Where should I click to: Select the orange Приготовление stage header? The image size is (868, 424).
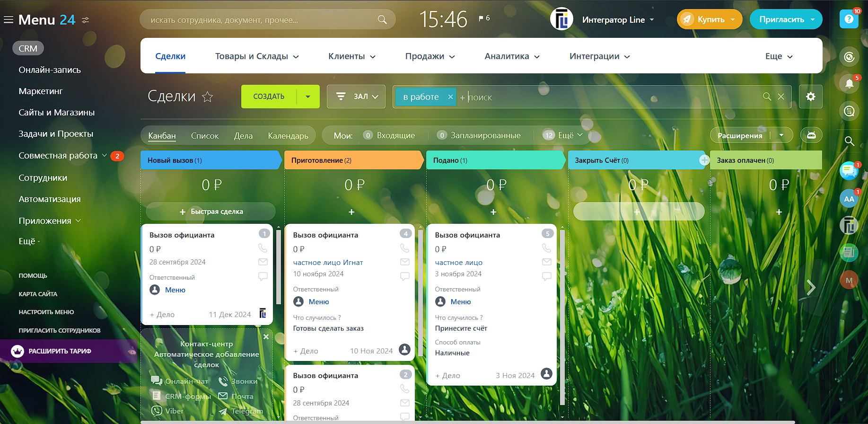click(353, 160)
